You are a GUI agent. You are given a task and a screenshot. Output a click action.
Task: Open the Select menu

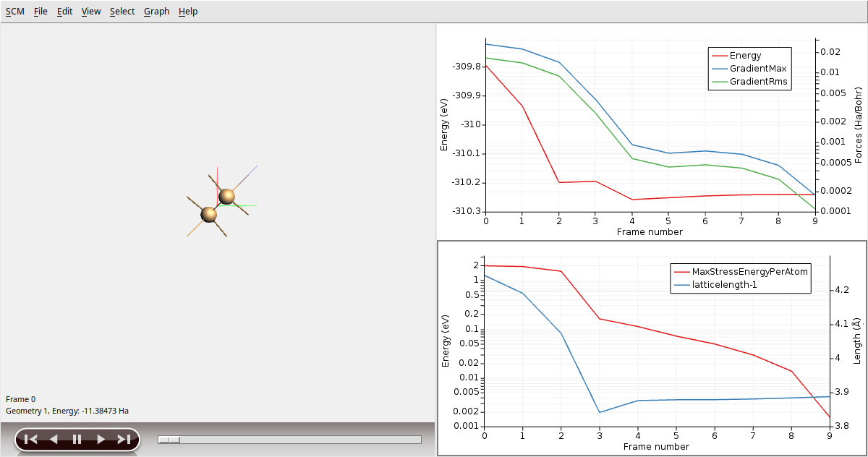122,12
